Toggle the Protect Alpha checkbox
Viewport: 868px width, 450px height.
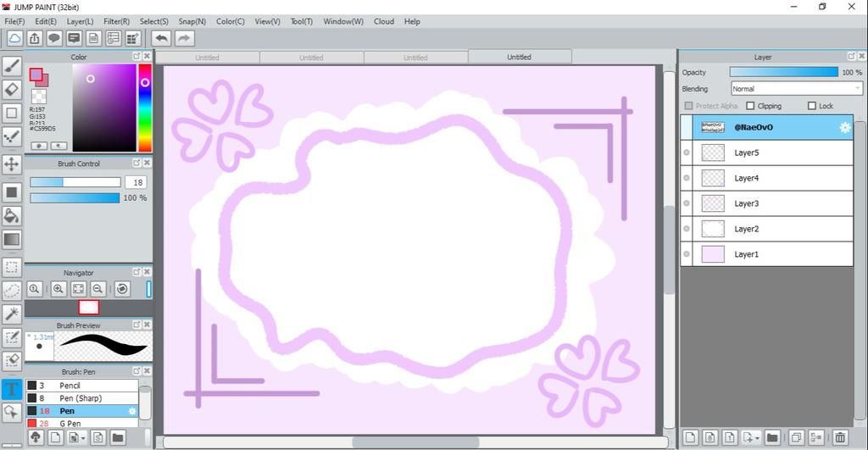pyautogui.click(x=688, y=106)
